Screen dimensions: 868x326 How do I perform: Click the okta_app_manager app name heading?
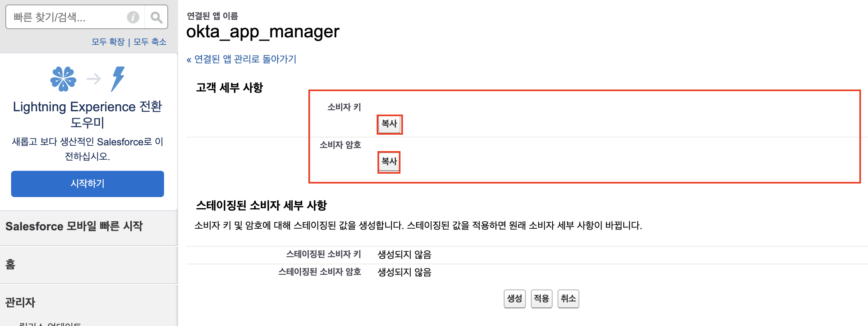point(263,32)
